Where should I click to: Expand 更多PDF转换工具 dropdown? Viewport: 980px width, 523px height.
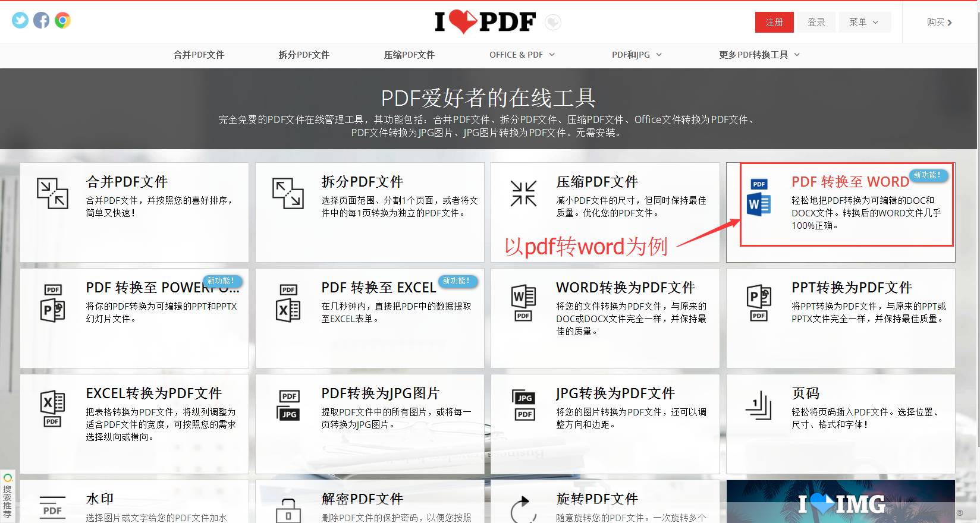[759, 55]
